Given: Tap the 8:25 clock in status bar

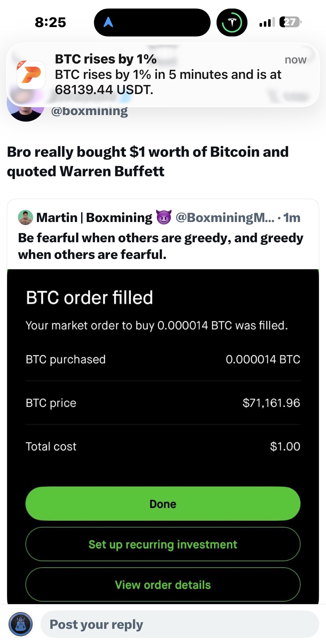Looking at the screenshot, I should (x=50, y=22).
